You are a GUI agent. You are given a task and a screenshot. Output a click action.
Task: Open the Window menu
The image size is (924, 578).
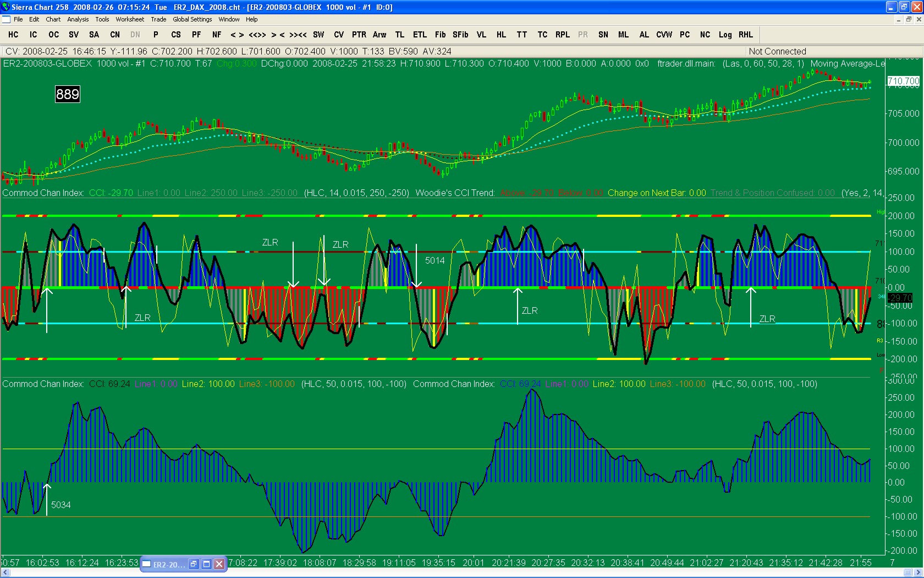[229, 19]
